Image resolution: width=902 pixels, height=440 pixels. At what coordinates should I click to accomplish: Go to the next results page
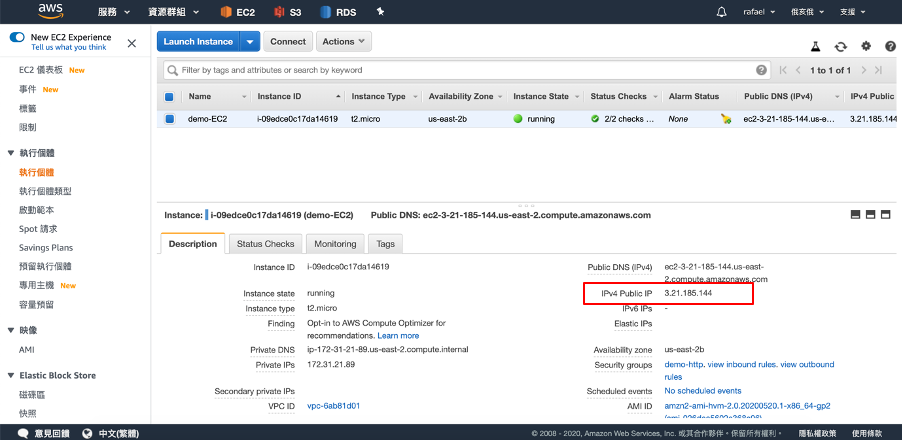pyautogui.click(x=863, y=70)
